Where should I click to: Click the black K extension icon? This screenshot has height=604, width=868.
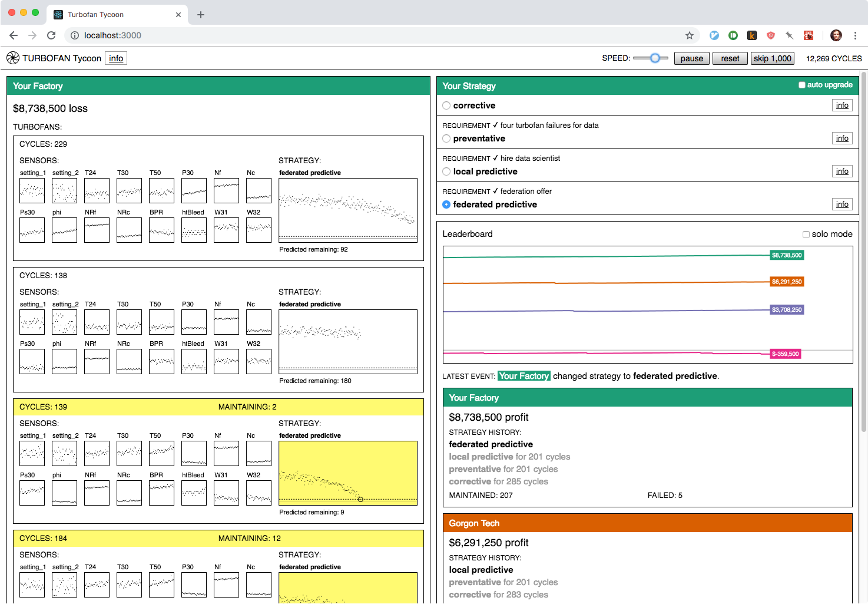pyautogui.click(x=752, y=35)
